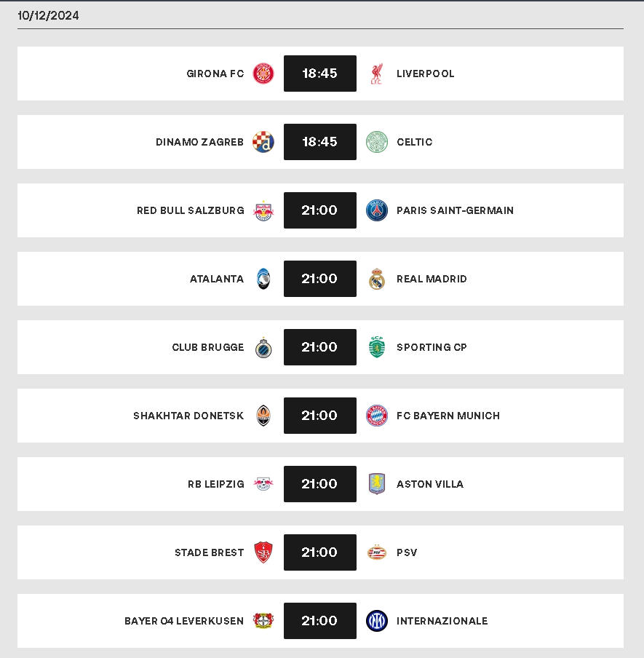644x658 pixels.
Task: Select the RB Leipzig vs Aston Villa row
Action: pyautogui.click(x=320, y=484)
